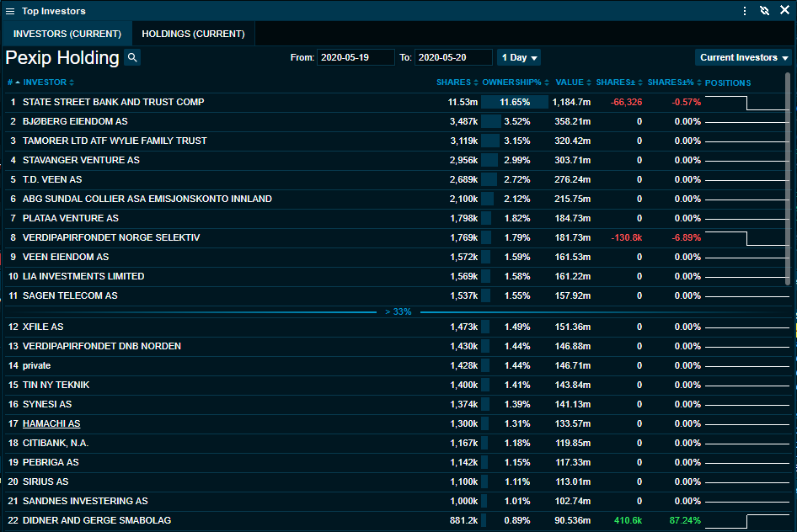Click Didner and Gerge's positions sparkline
The image size is (797, 532).
click(x=746, y=521)
